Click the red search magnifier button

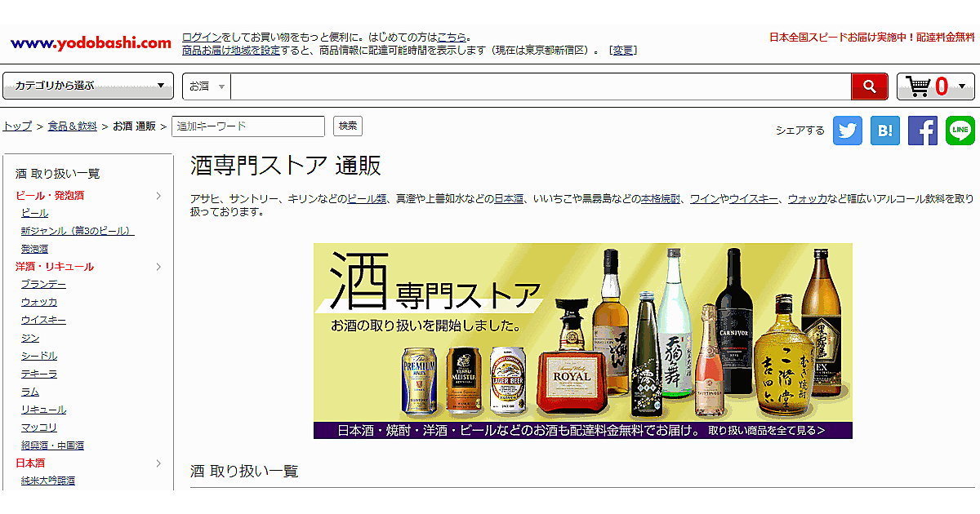click(869, 86)
